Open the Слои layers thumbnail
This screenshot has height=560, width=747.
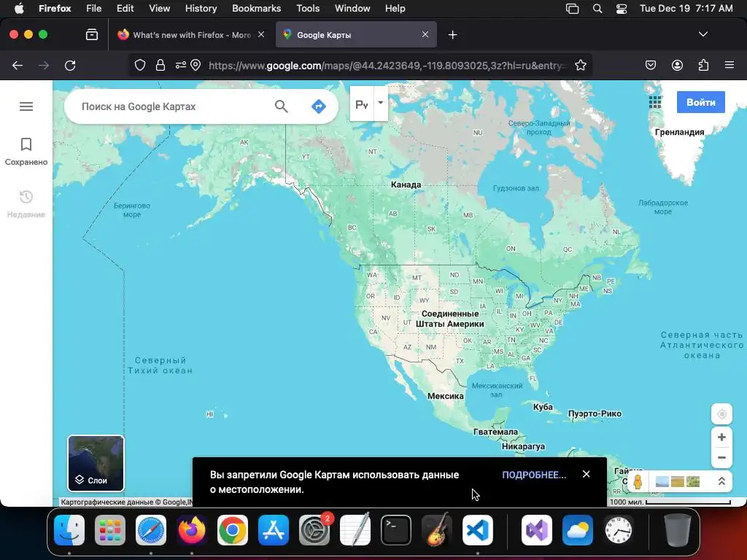pyautogui.click(x=96, y=463)
